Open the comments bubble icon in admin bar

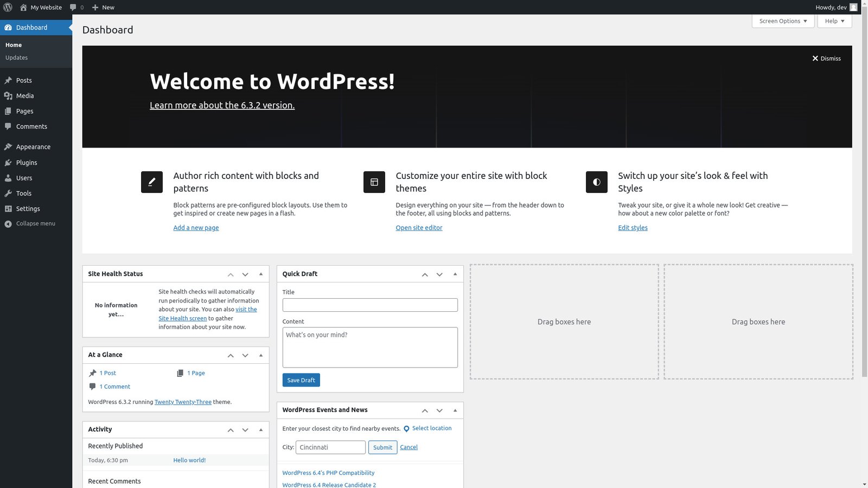tap(73, 7)
